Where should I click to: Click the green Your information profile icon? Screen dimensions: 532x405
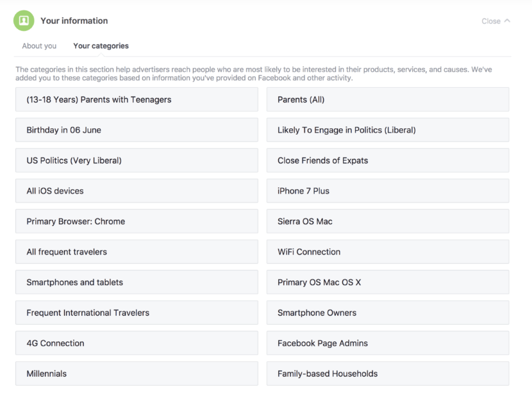(x=24, y=21)
